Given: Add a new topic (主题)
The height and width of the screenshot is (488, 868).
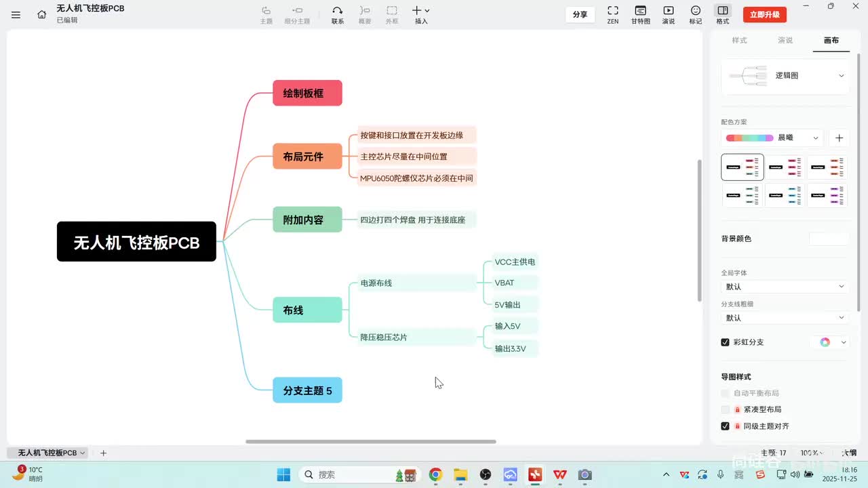Looking at the screenshot, I should pos(267,14).
